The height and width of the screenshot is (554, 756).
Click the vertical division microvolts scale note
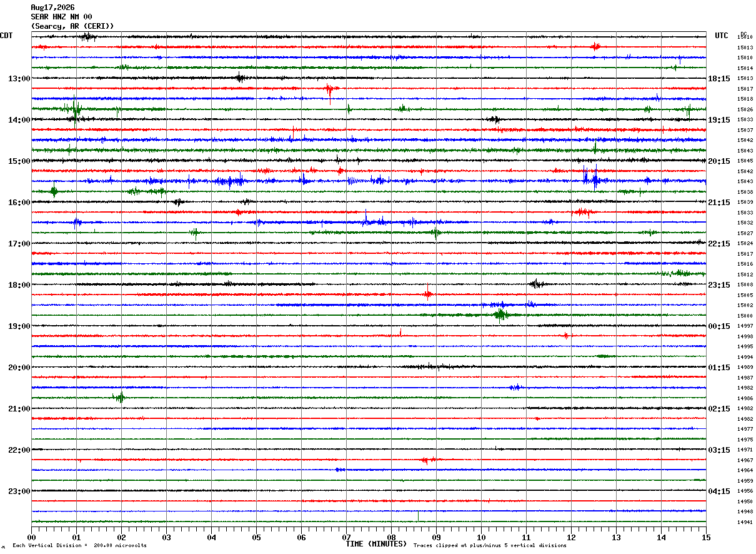click(79, 545)
